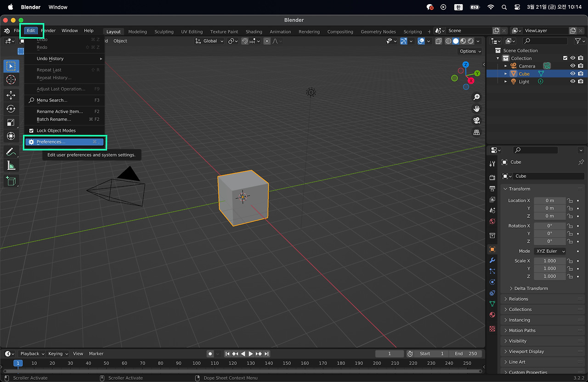Expand the Light item in the outliner
This screenshot has width=588, height=382.
[x=506, y=82]
